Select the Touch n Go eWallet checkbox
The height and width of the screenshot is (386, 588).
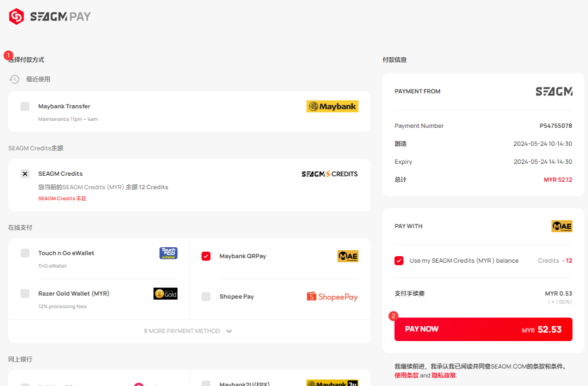[25, 253]
